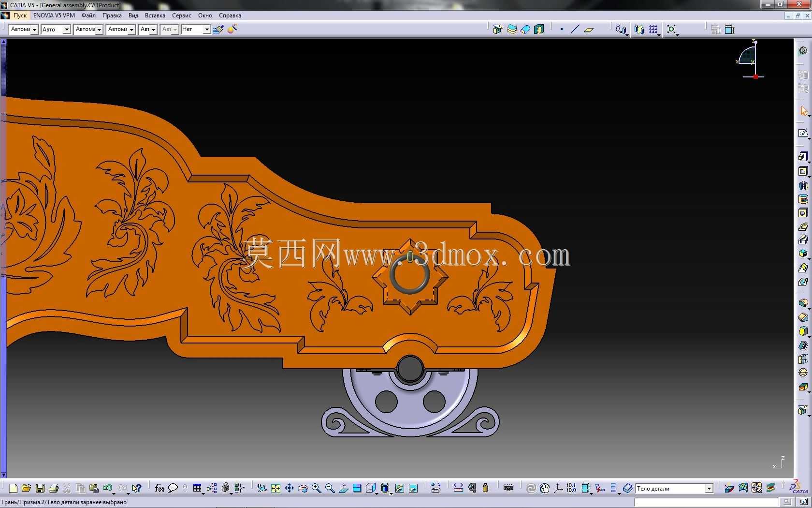Capture the view with the camera icon
812x508 pixels.
click(x=508, y=489)
